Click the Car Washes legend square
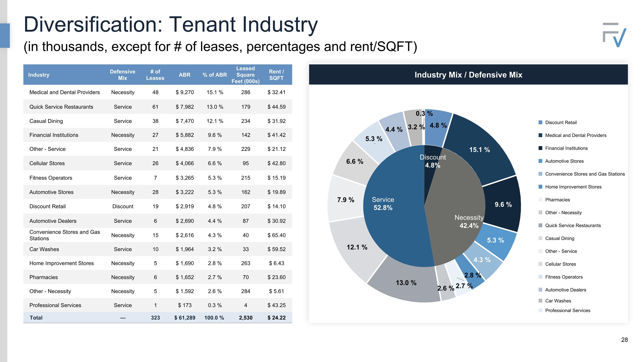 coord(540,301)
